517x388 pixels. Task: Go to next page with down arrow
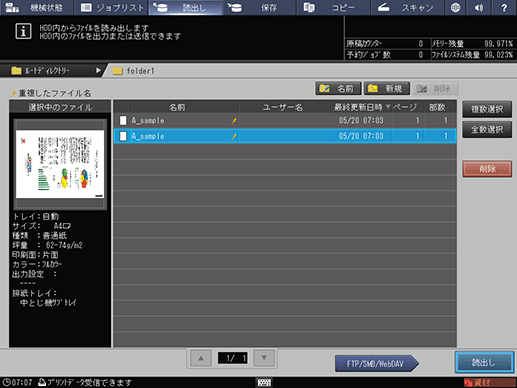(x=264, y=358)
